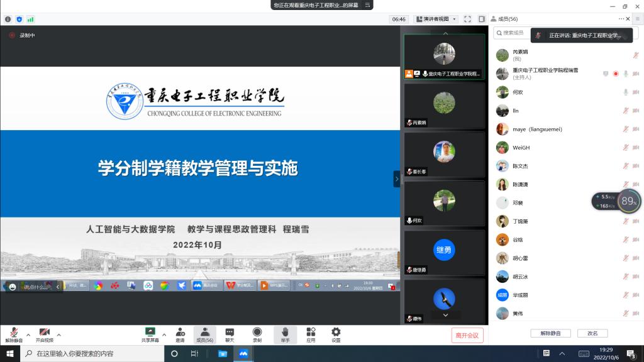Open the 应用 (Apps) icon
This screenshot has height=362, width=644.
point(311,334)
